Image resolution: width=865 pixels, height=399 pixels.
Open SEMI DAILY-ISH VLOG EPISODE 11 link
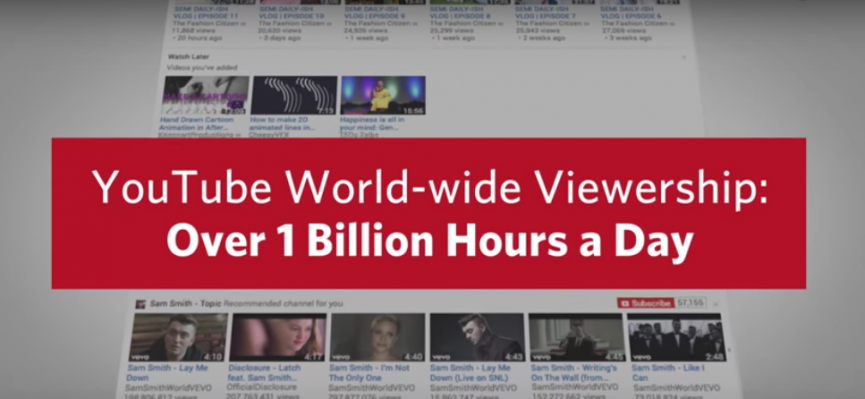point(206,13)
